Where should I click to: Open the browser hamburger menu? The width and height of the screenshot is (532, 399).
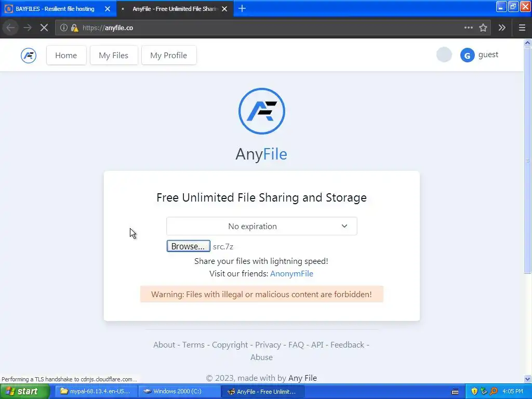(522, 28)
